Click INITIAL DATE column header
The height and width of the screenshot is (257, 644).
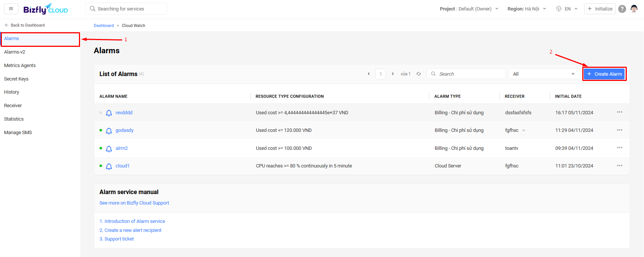tap(568, 96)
